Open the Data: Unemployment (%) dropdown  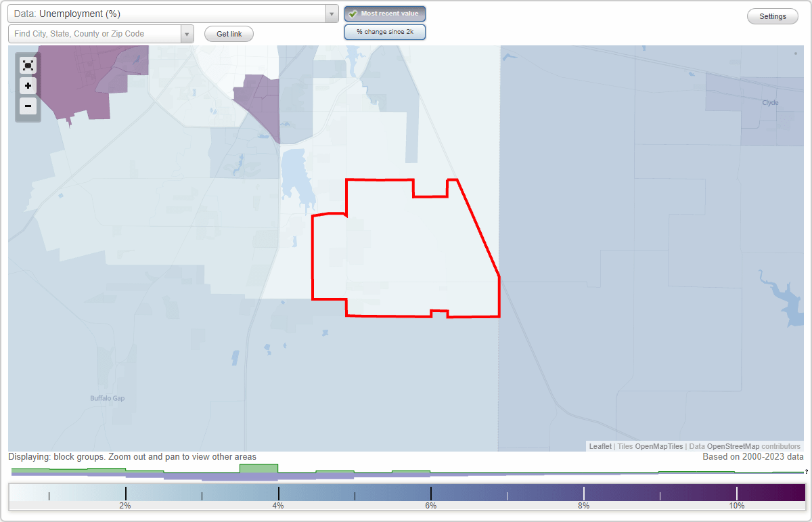tap(169, 13)
